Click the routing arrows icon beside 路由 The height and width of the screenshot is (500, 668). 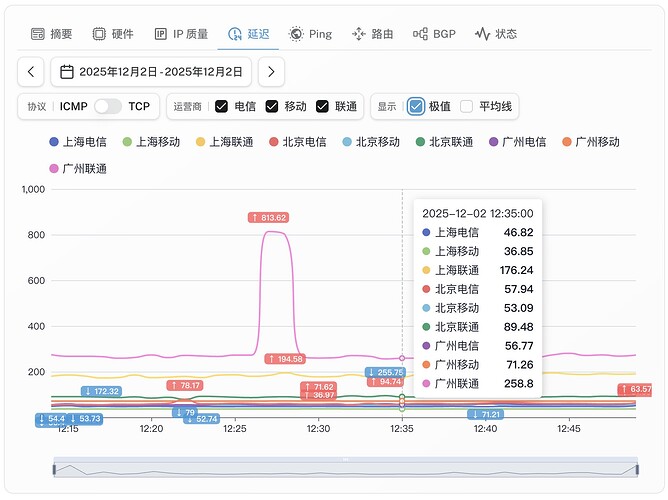coord(359,34)
